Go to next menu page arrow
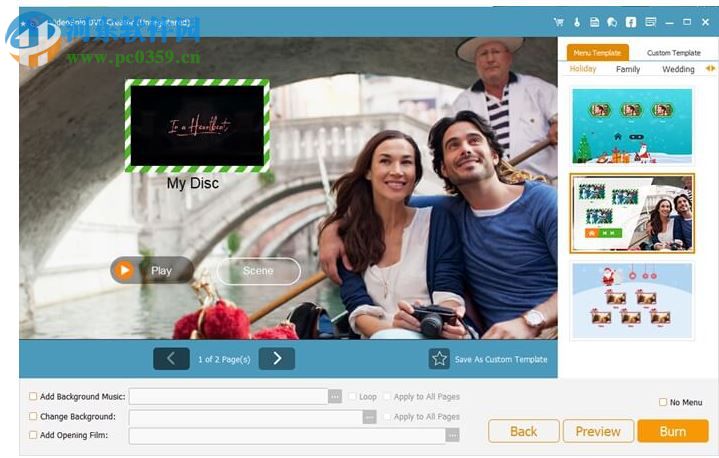This screenshot has height=458, width=719. (x=277, y=359)
